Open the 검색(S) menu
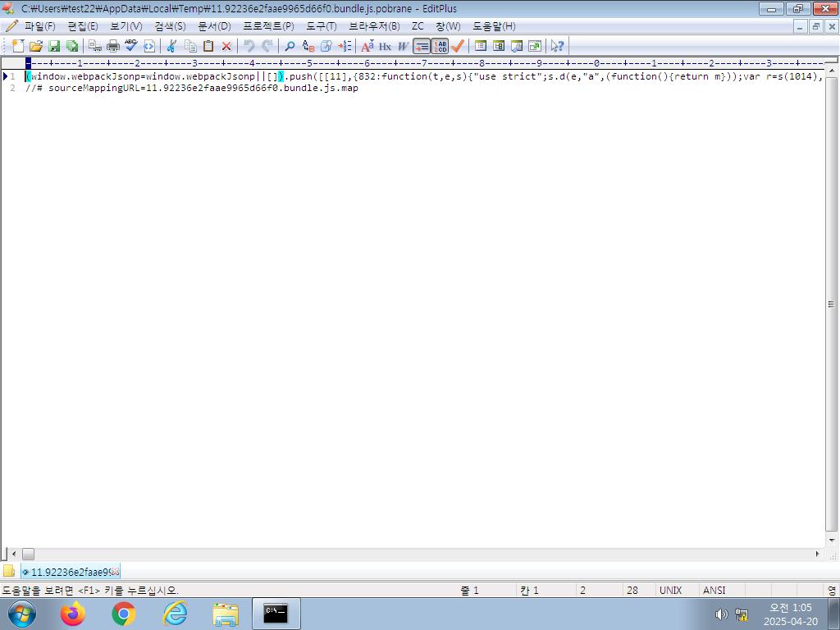 170,26
